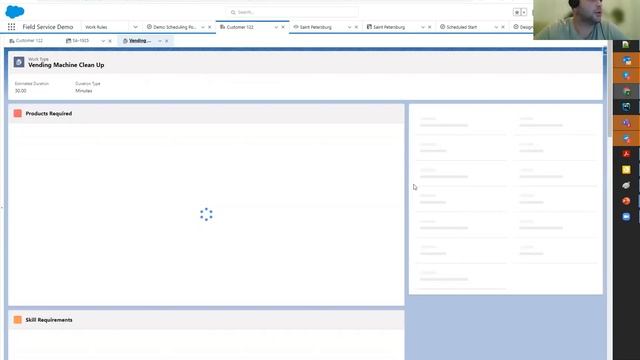640x360 pixels.
Task: Click the Vending Machine Clean Up title
Action: [x=66, y=65]
